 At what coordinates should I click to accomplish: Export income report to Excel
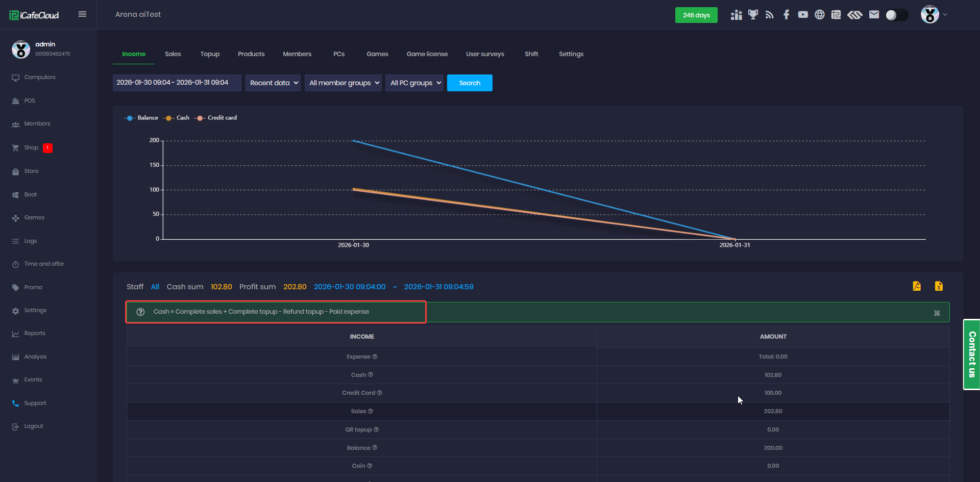[x=939, y=286]
